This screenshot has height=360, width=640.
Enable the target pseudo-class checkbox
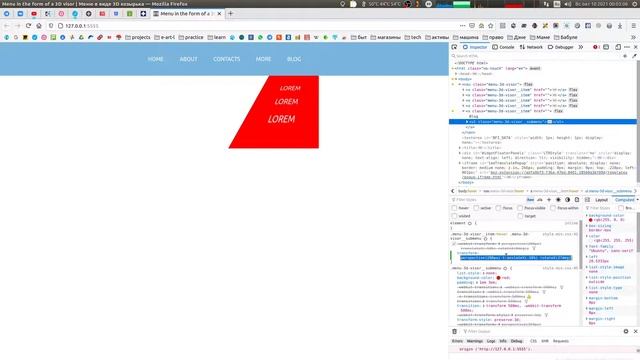click(x=520, y=216)
